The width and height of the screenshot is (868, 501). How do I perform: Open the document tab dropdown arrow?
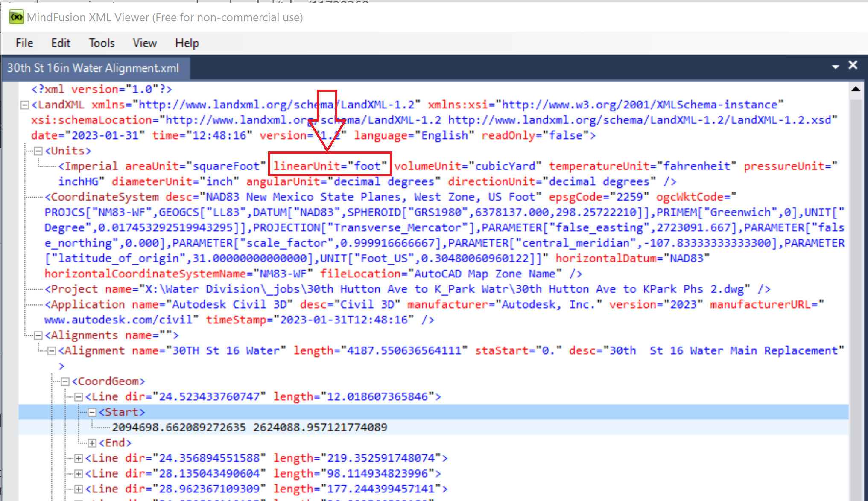(835, 67)
